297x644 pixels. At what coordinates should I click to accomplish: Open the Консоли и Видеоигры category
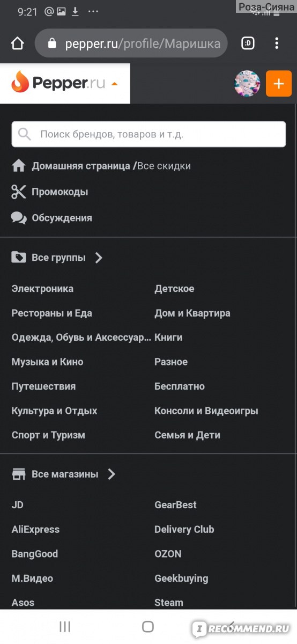[206, 411]
